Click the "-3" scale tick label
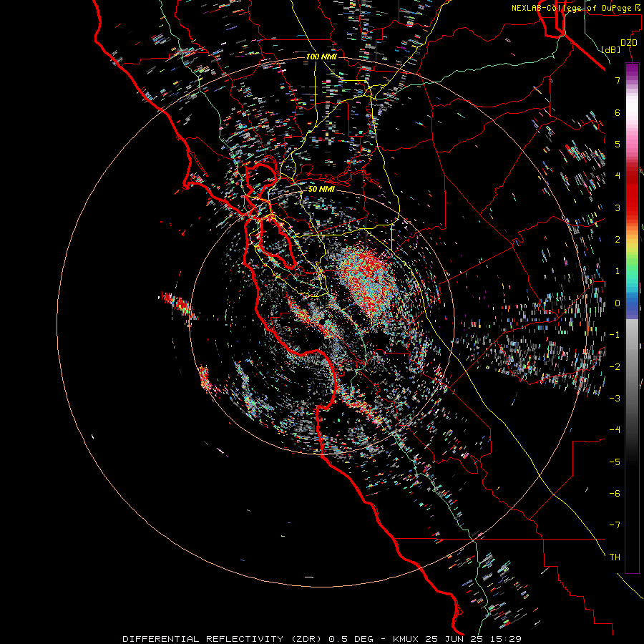The height and width of the screenshot is (644, 644). click(x=615, y=398)
